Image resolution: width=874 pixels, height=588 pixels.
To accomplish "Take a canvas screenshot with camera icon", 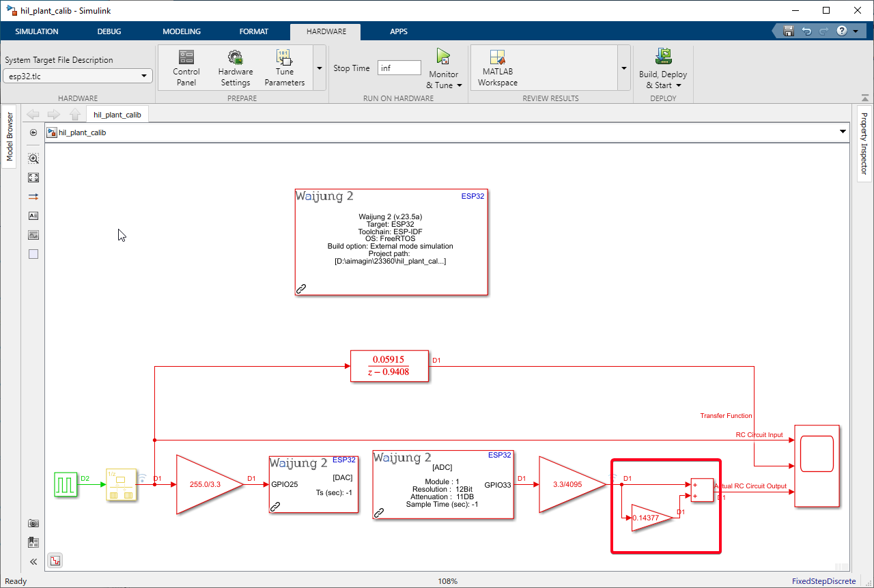I will [33, 523].
